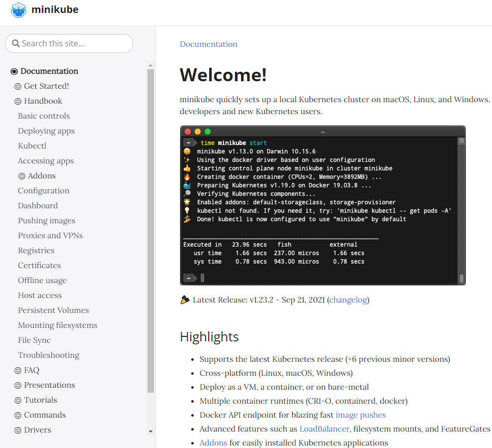492x448 pixels.
Task: Focus the Search this site field
Action: 69,43
